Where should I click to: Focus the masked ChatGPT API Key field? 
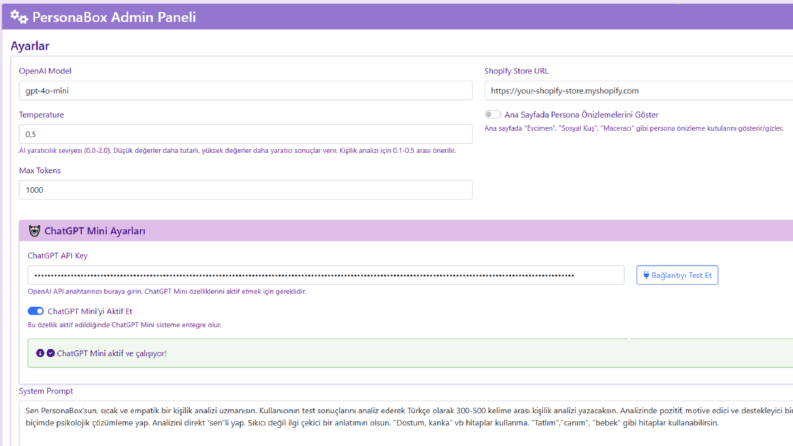[x=326, y=275]
